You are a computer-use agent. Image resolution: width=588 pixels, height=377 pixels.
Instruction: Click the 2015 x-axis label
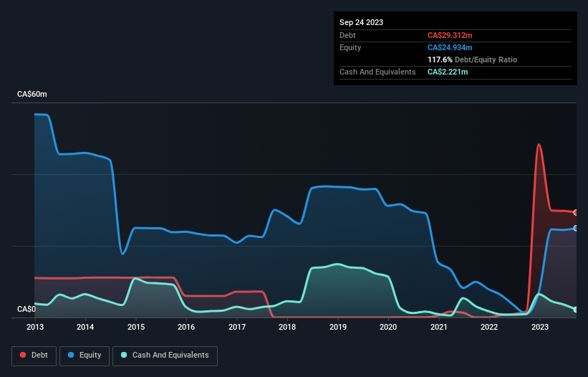click(x=136, y=327)
